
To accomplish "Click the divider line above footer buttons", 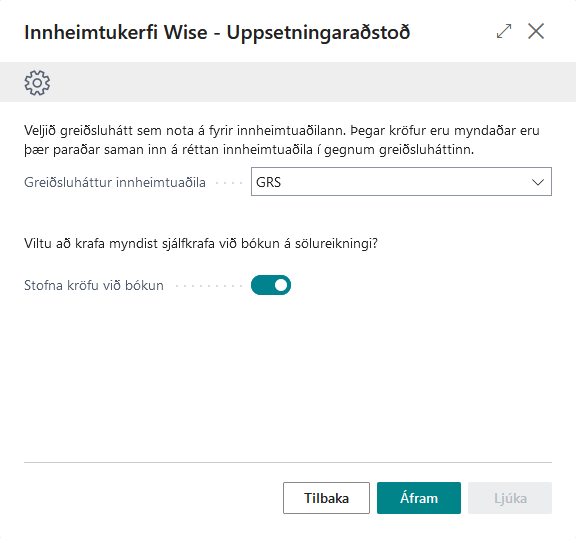I will (x=288, y=462).
